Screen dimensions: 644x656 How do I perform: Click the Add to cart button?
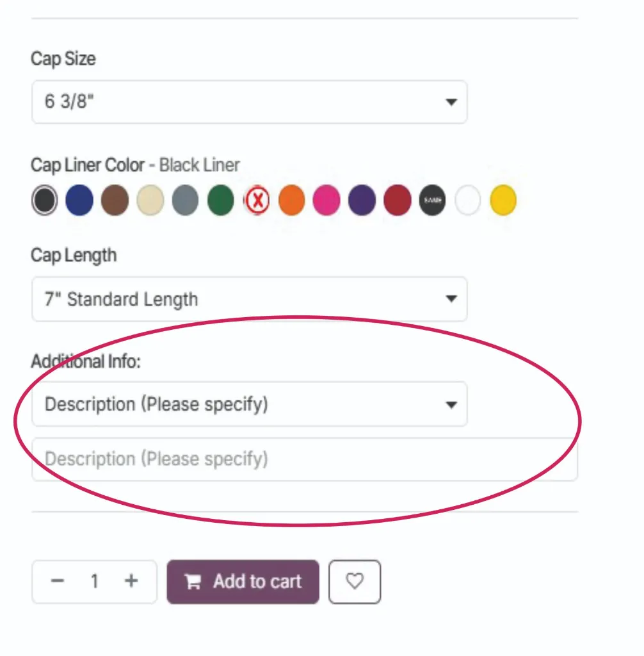coord(243,582)
